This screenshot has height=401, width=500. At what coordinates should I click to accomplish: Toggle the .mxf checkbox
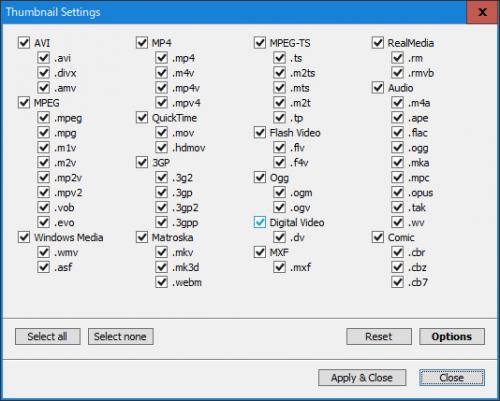click(280, 267)
